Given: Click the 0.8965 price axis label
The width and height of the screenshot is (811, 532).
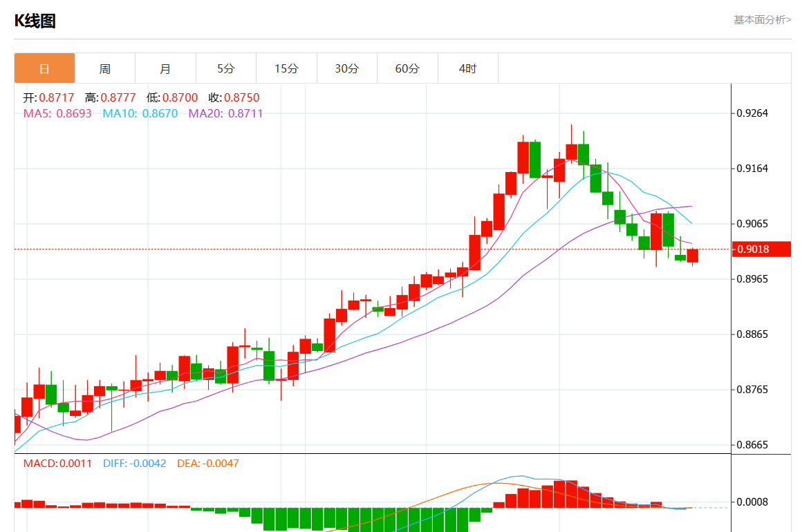Looking at the screenshot, I should point(752,279).
